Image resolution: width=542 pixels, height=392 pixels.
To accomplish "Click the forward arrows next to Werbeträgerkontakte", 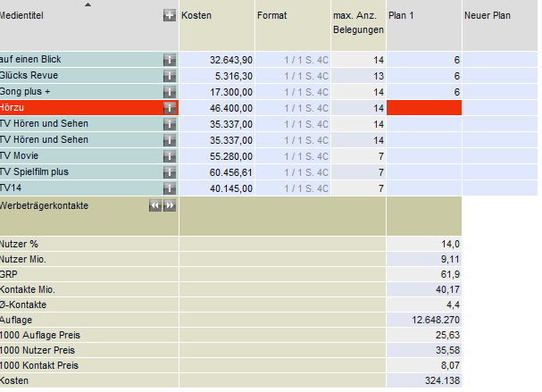I will (x=170, y=205).
